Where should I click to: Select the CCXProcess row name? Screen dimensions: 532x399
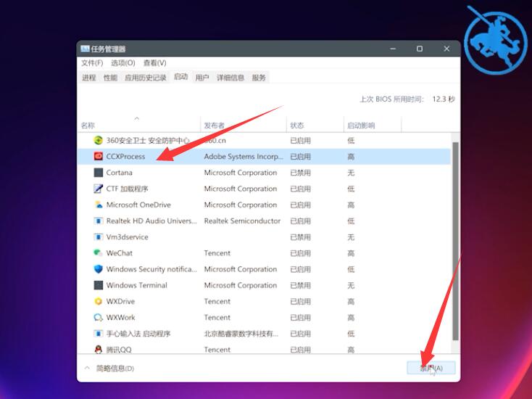[x=125, y=157]
